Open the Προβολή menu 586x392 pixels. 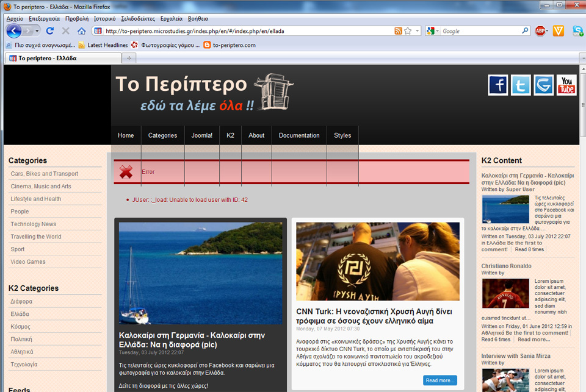pos(77,19)
